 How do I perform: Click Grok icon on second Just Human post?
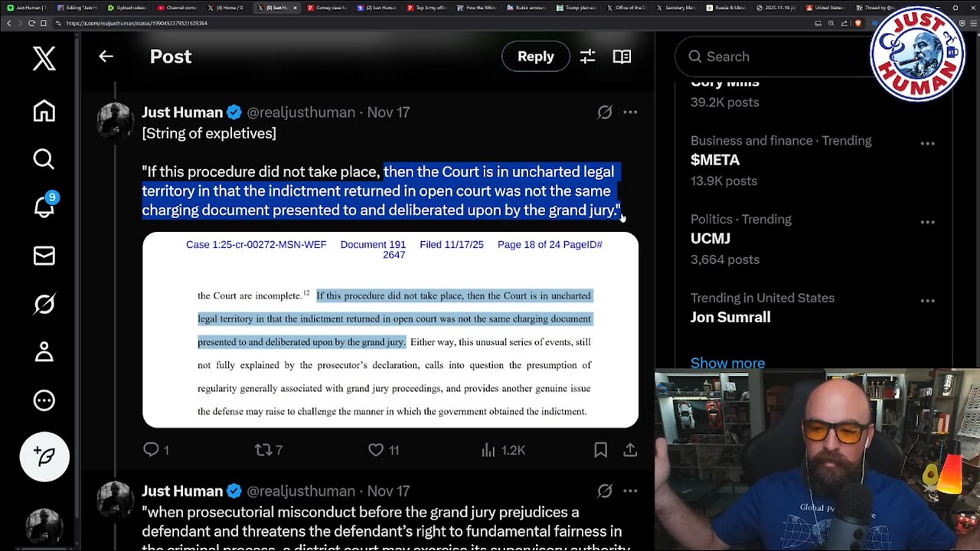[605, 491]
